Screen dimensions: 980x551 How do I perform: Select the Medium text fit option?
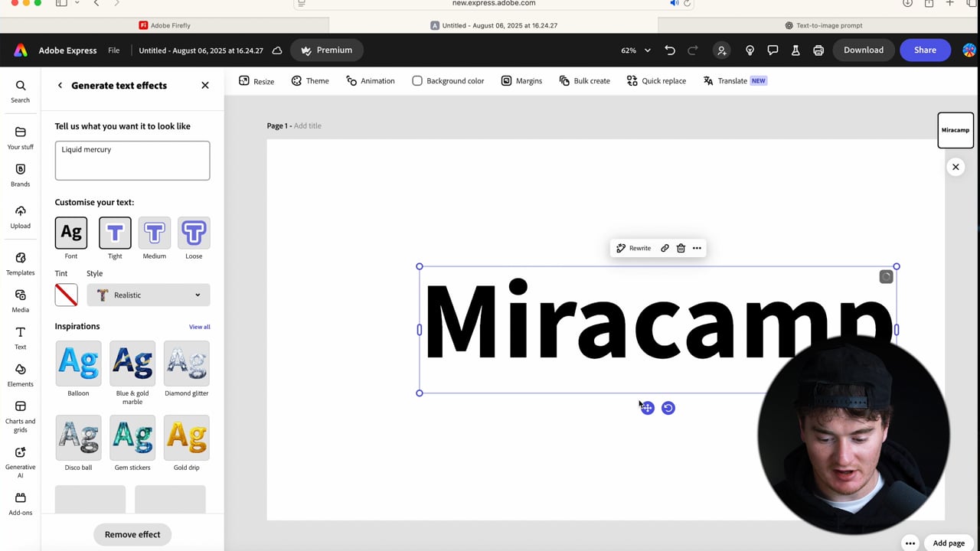tap(155, 233)
